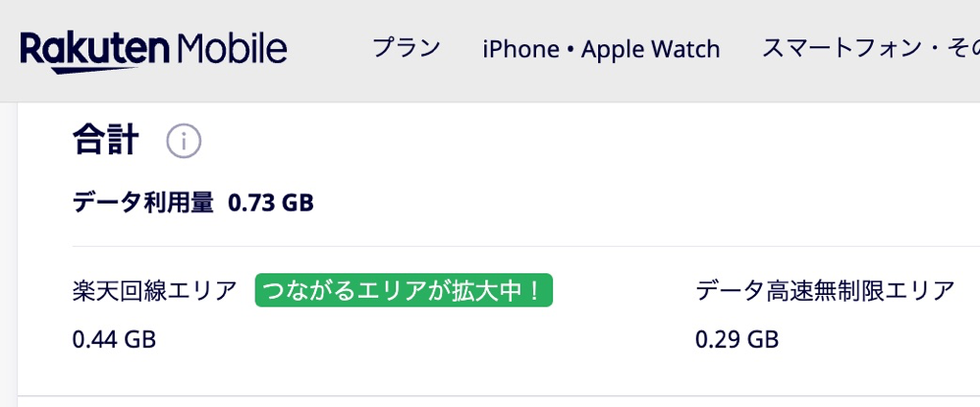Screen dimensions: 980x407
Task: Open the プラン menu
Action: [407, 49]
